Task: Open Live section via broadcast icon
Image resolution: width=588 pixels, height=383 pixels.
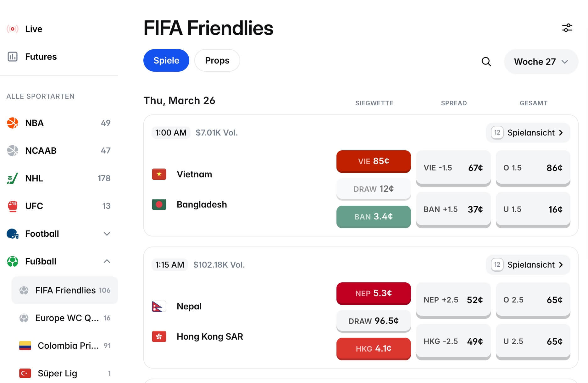Action: tap(13, 29)
